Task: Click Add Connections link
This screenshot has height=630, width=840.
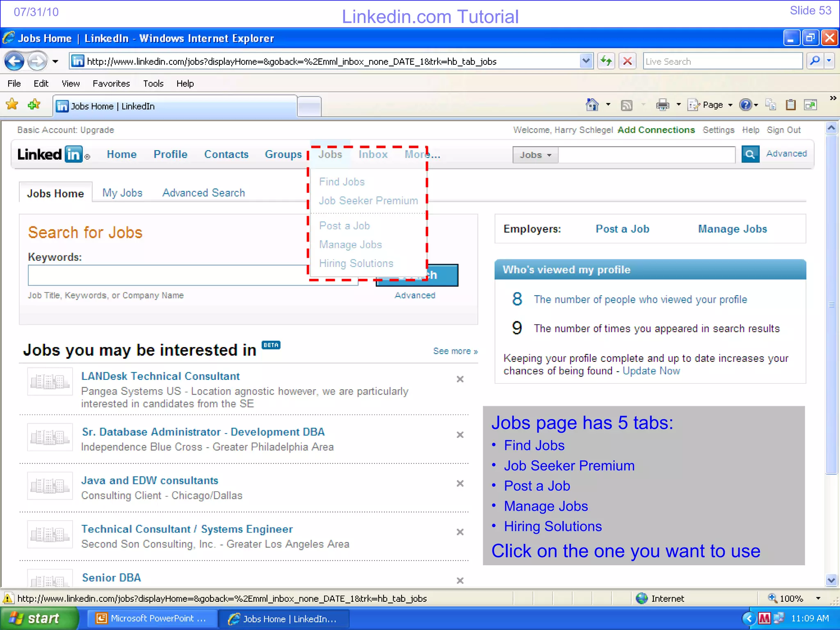Action: (656, 130)
